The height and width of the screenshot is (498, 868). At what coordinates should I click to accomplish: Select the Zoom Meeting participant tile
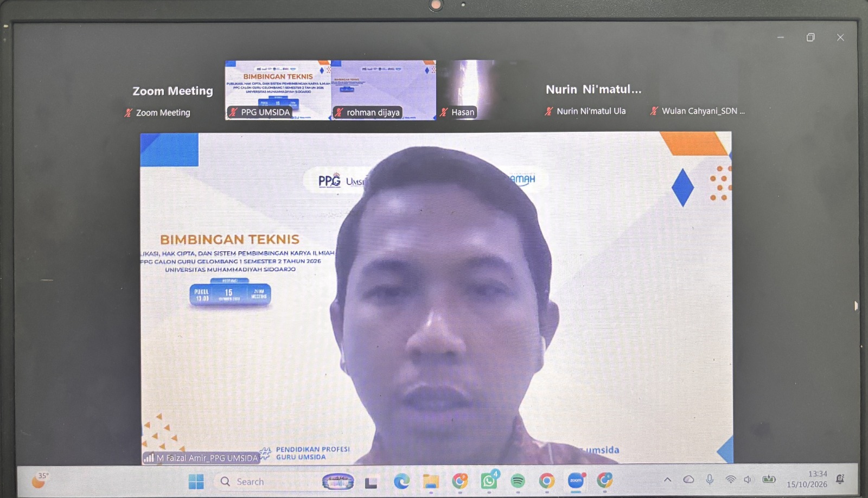coord(173,90)
